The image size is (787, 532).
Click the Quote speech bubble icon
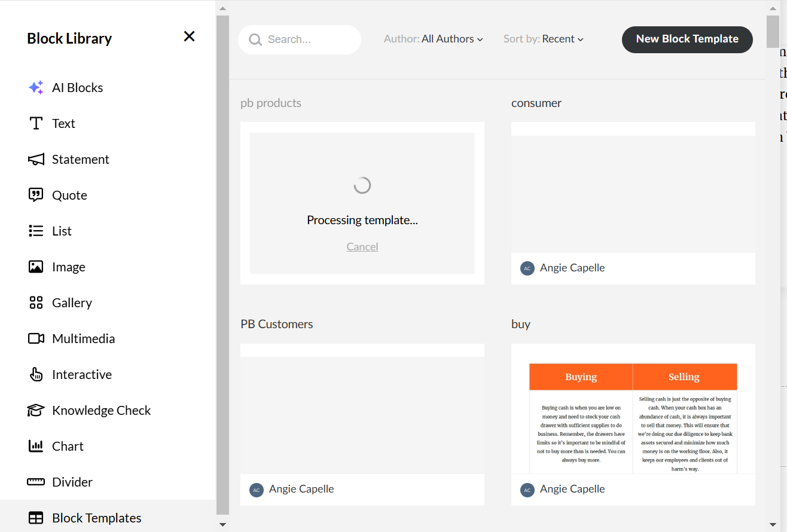[36, 195]
